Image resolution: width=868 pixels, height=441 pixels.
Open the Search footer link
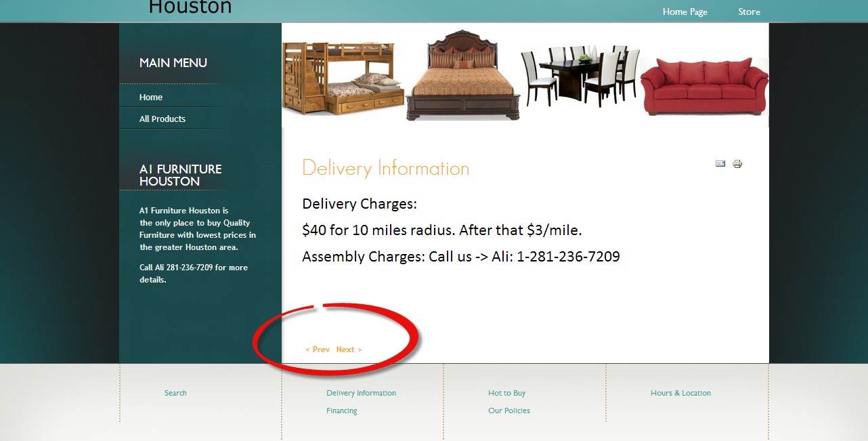(x=175, y=393)
